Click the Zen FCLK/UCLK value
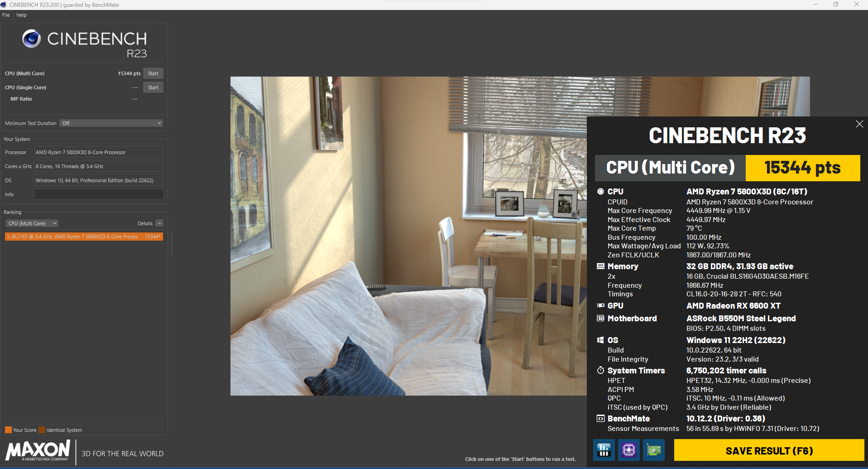 point(719,255)
